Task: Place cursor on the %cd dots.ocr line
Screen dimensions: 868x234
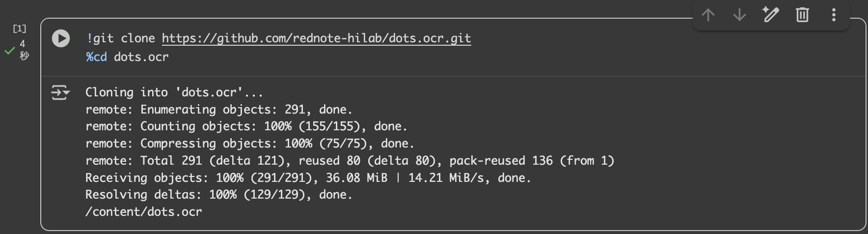Action: 128,57
